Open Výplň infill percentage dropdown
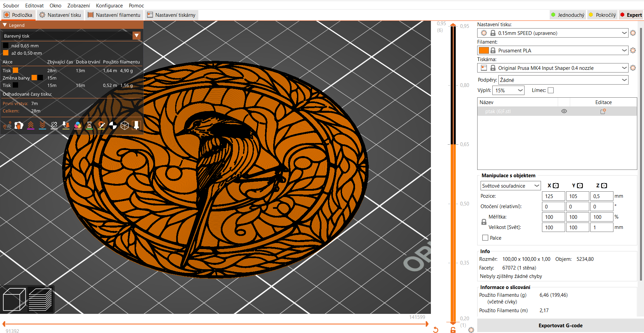 pyautogui.click(x=508, y=90)
